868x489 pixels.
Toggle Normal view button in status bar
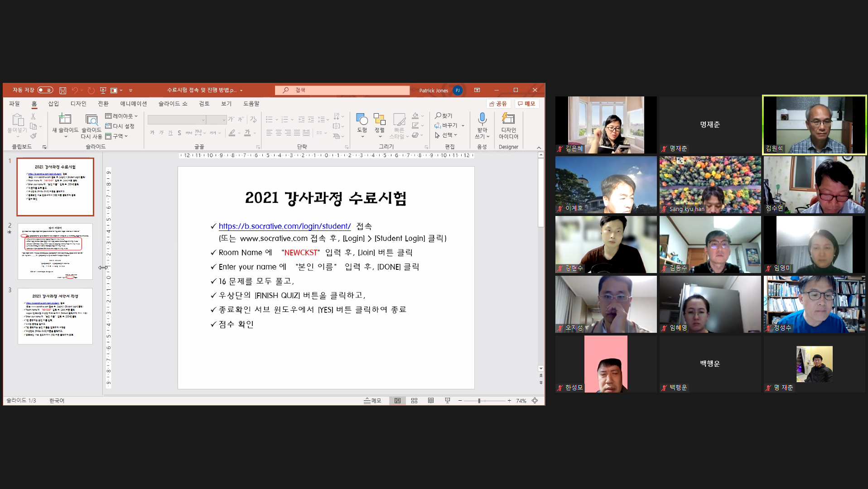pyautogui.click(x=397, y=401)
